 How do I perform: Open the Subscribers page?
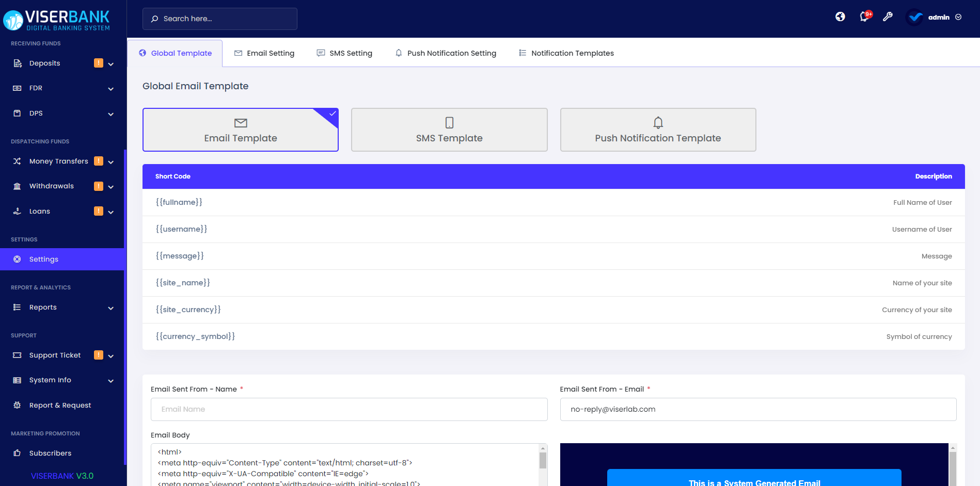click(50, 453)
